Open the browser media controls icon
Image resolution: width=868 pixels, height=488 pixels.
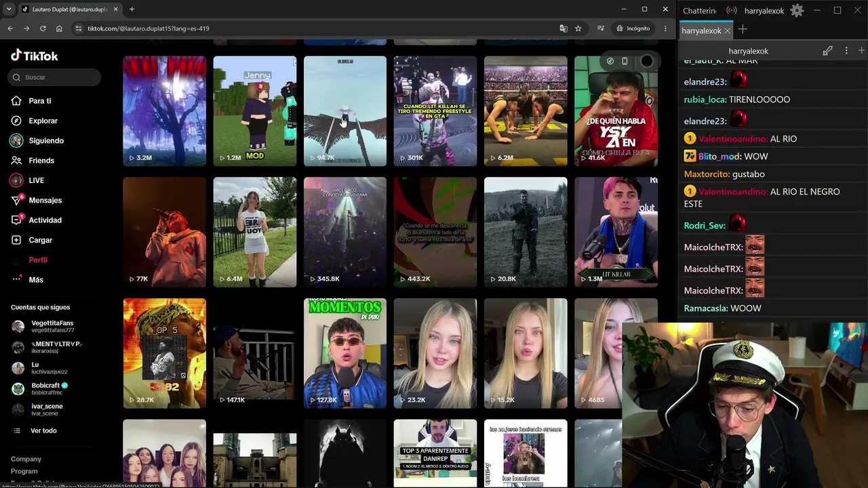(600, 28)
